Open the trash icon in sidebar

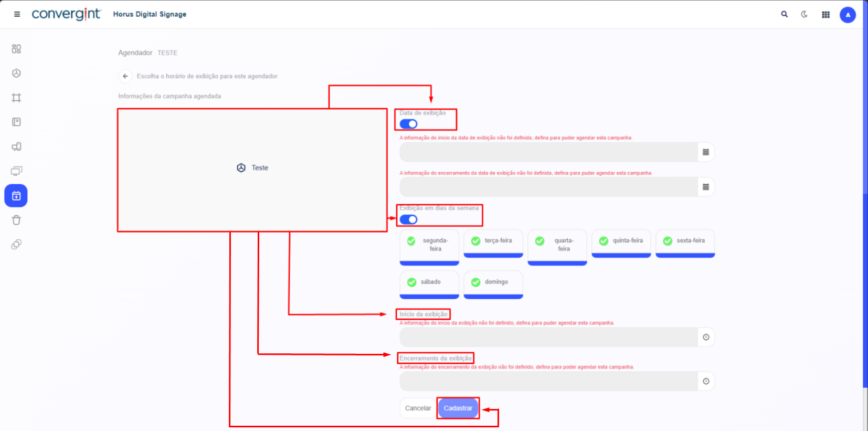click(x=16, y=220)
